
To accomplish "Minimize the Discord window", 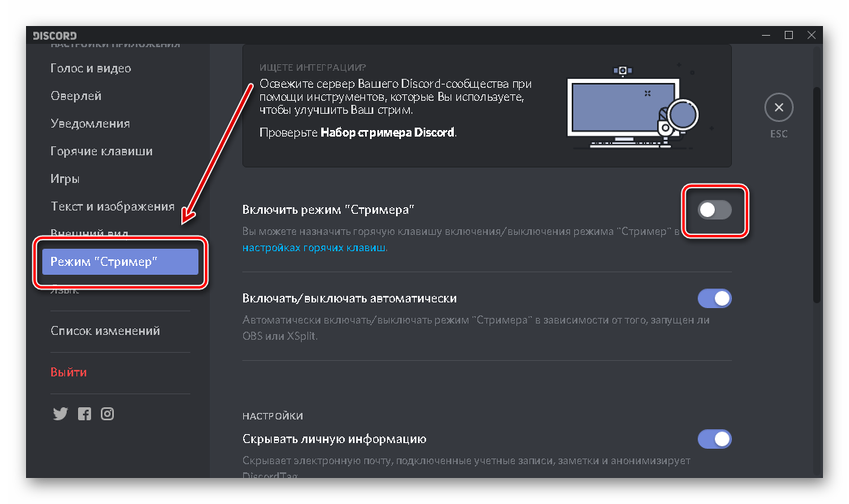I will (765, 35).
